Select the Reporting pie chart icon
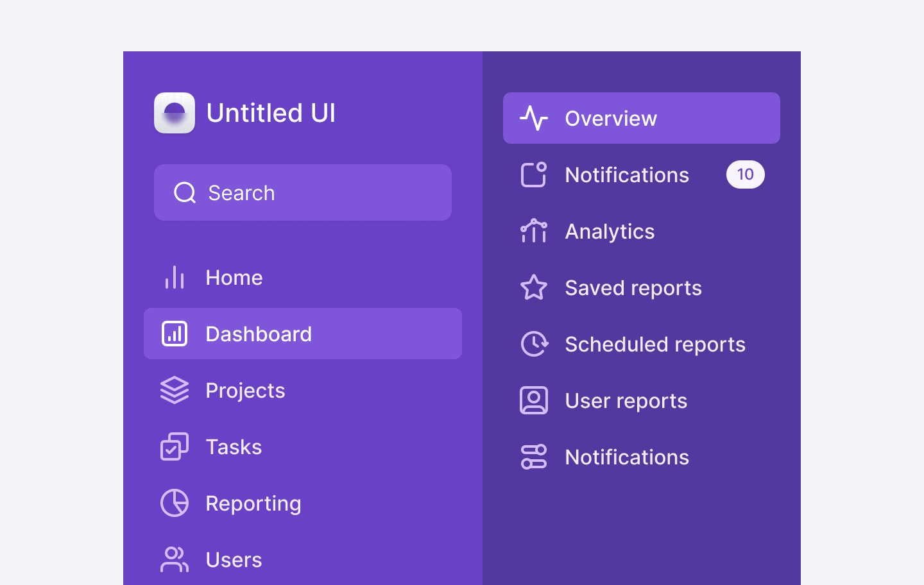924x585 pixels. tap(173, 503)
